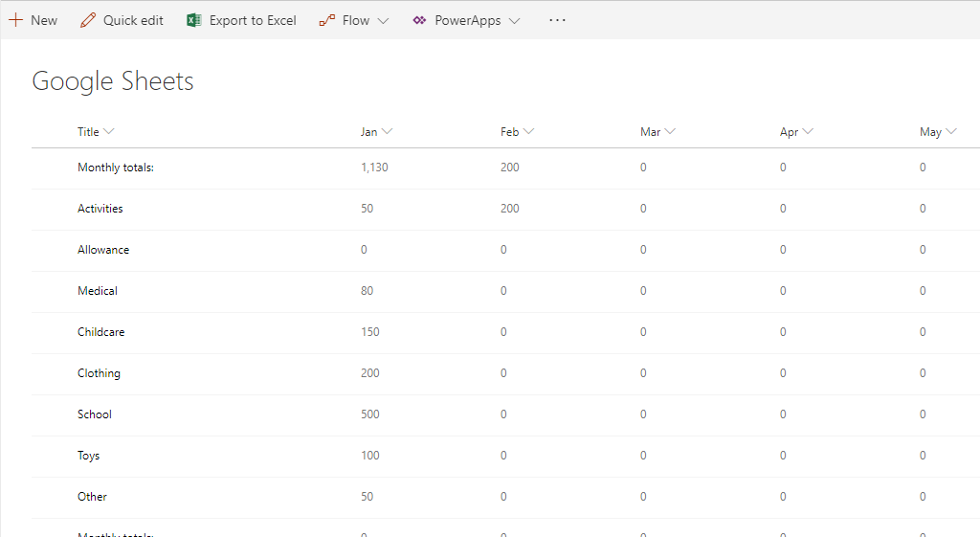
Task: Open the Mar column header menu
Action: [670, 132]
